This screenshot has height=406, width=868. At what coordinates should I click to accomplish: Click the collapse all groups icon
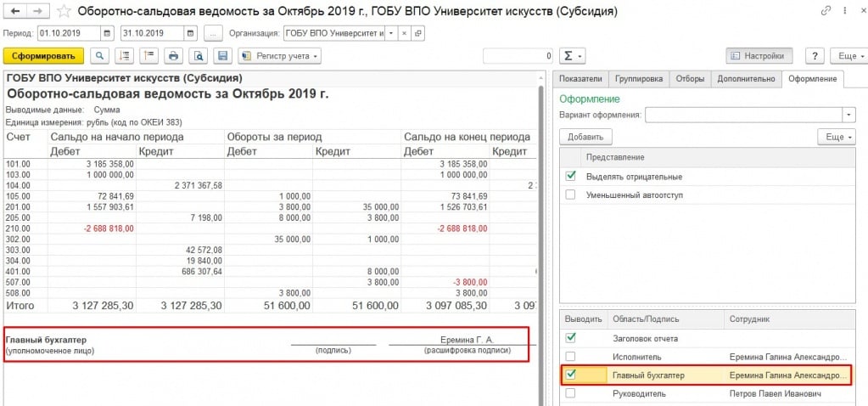(x=149, y=56)
